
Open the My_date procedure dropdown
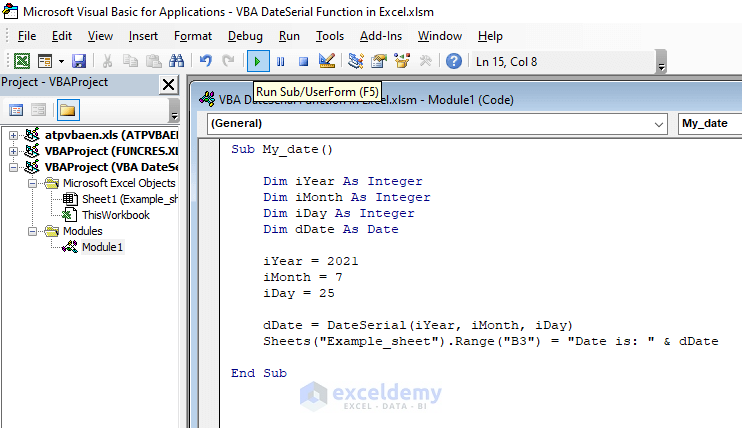pos(710,124)
